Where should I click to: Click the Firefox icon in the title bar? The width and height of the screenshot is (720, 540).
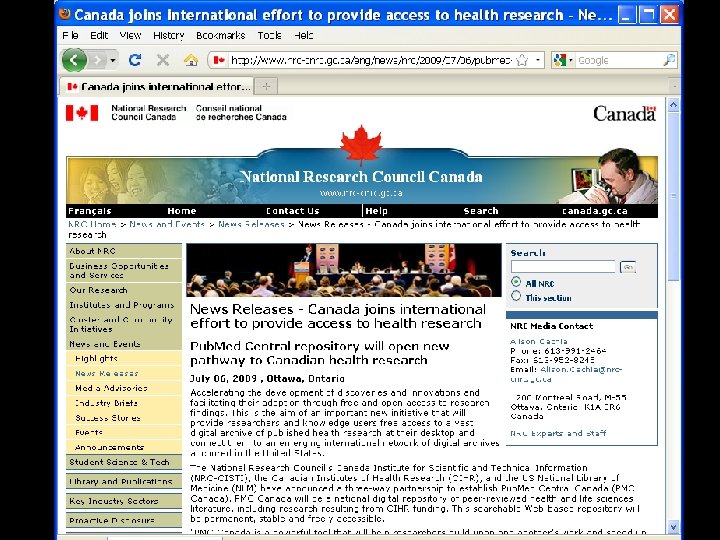65,14
